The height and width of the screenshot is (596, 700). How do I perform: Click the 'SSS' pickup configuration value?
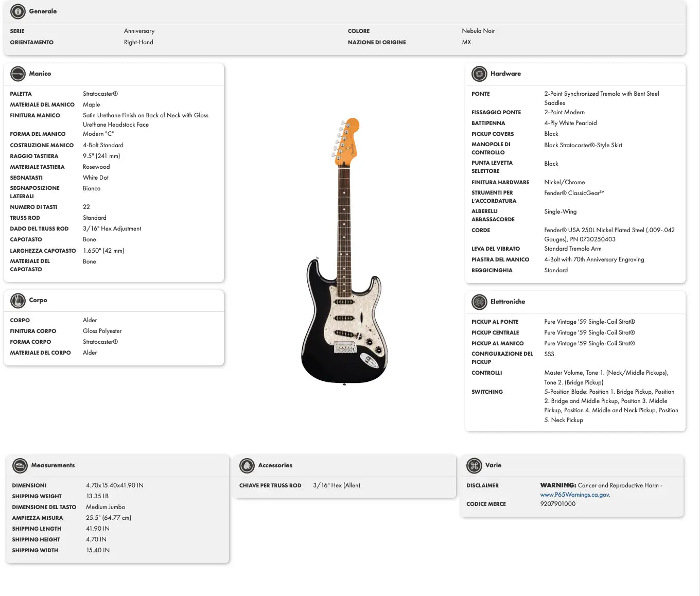click(x=549, y=354)
